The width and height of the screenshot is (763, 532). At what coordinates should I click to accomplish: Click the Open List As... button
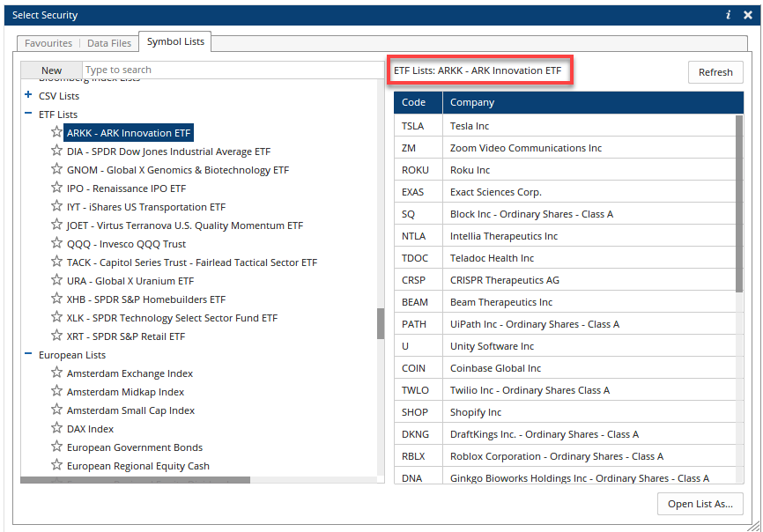point(700,505)
